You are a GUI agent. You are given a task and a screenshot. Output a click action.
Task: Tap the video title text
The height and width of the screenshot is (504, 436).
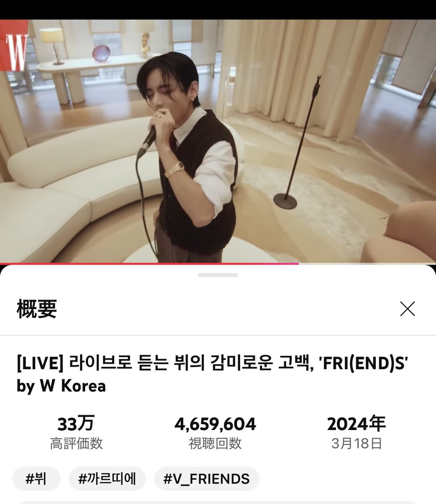point(213,374)
